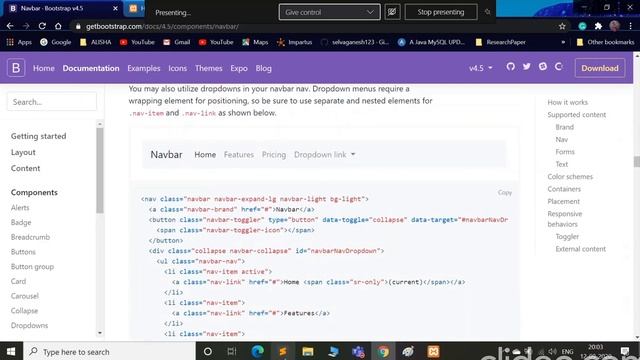Reload the page with refresh icon
The width and height of the screenshot is (640, 360).
[42, 26]
